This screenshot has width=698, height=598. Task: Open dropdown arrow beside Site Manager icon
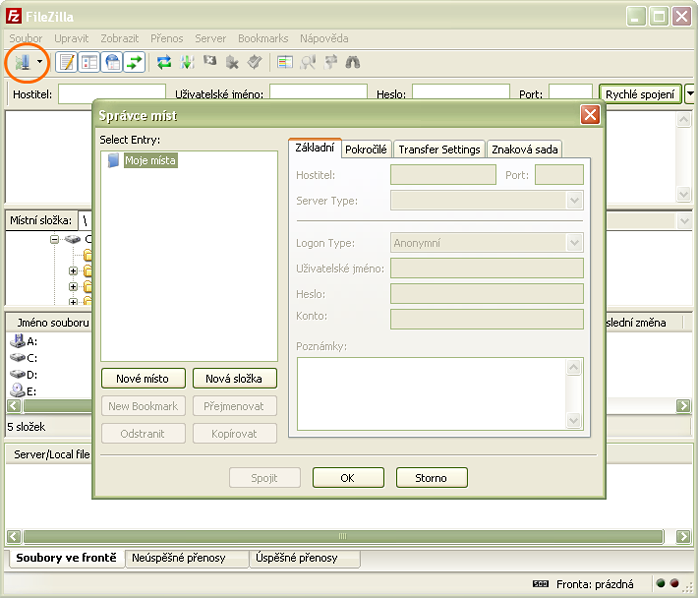pyautogui.click(x=40, y=62)
